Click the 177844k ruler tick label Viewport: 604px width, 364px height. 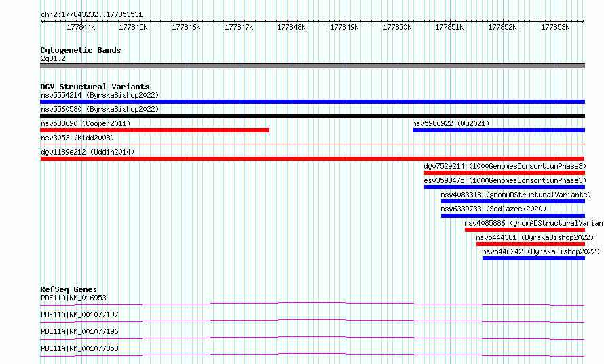pos(81,27)
